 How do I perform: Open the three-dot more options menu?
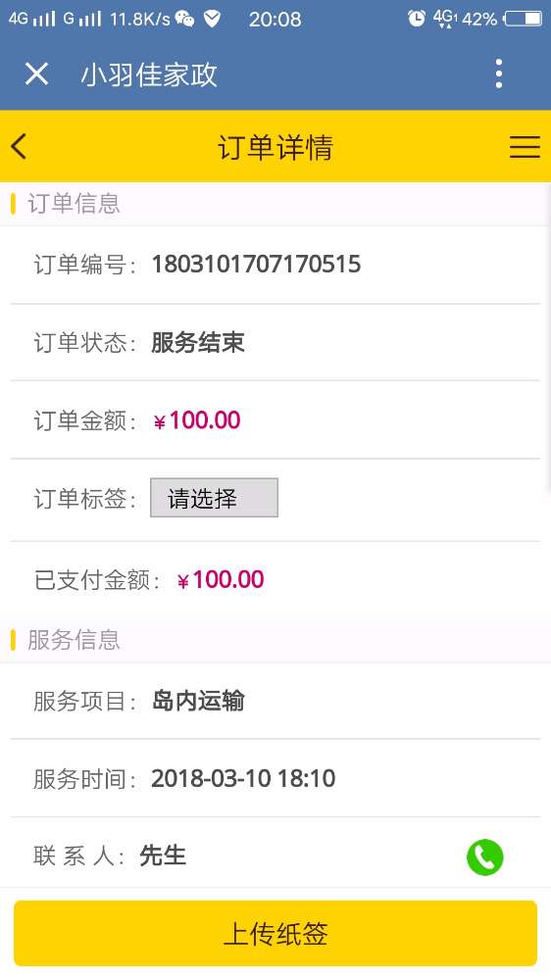[x=498, y=73]
